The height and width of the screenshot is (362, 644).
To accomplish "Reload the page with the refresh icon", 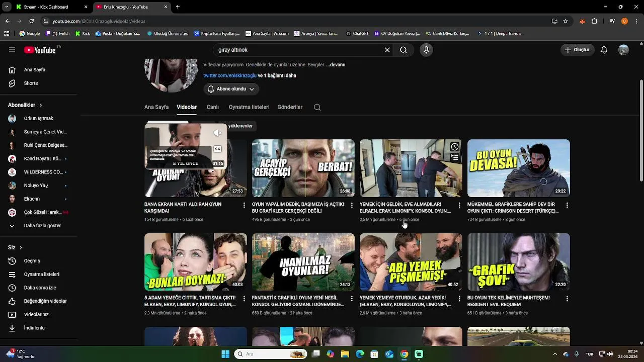I will pyautogui.click(x=31, y=21).
